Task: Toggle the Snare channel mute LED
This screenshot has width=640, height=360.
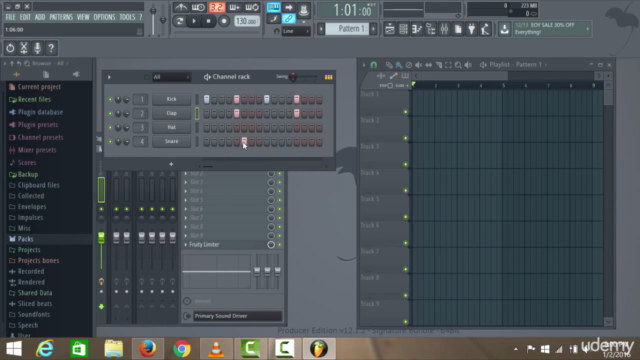Action: 110,141
